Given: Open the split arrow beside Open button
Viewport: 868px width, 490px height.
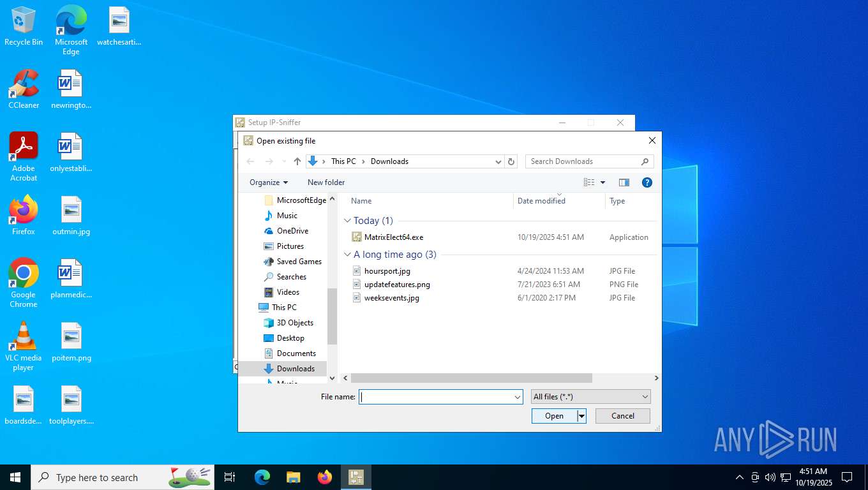Looking at the screenshot, I should [x=581, y=416].
